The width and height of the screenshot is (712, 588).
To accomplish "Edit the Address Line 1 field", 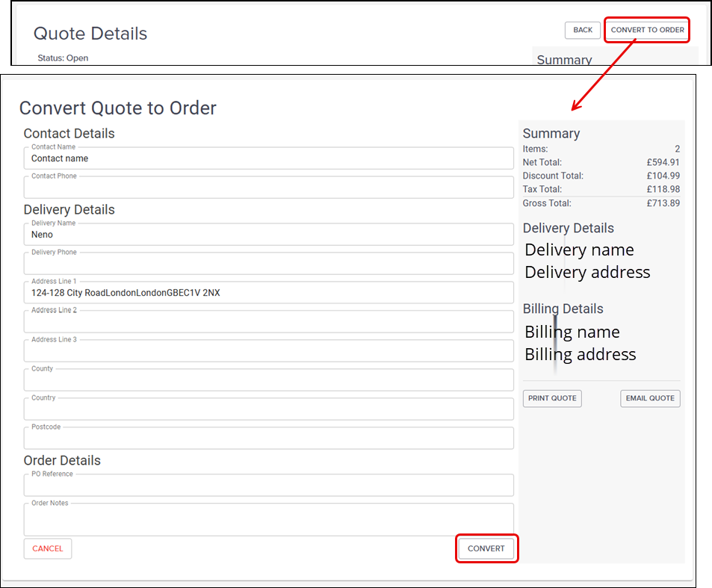I will coord(268,293).
